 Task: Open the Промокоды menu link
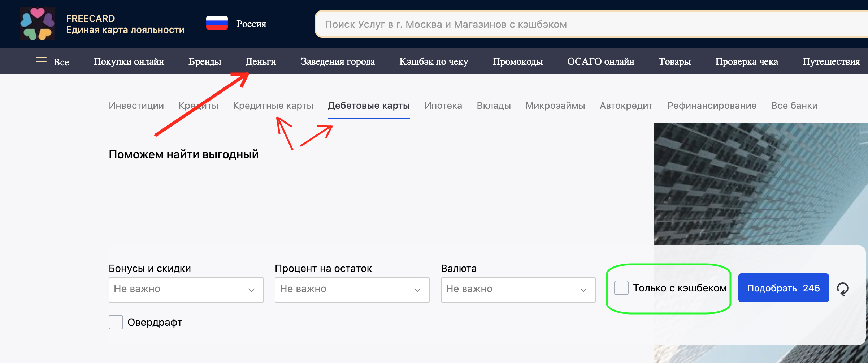coord(517,61)
